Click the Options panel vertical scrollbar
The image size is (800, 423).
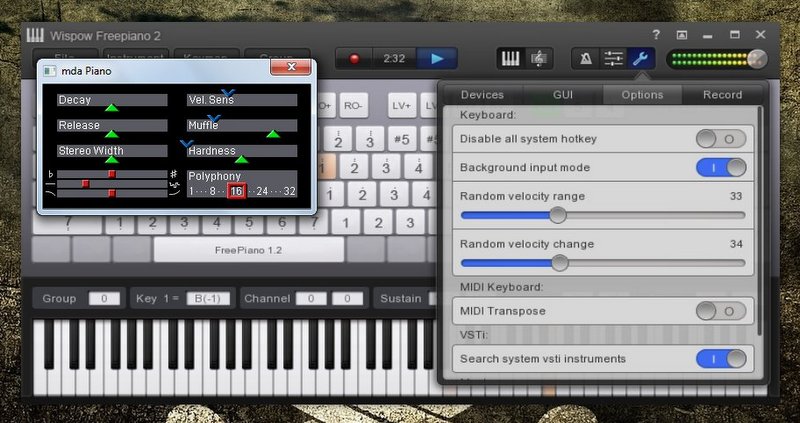(760, 222)
